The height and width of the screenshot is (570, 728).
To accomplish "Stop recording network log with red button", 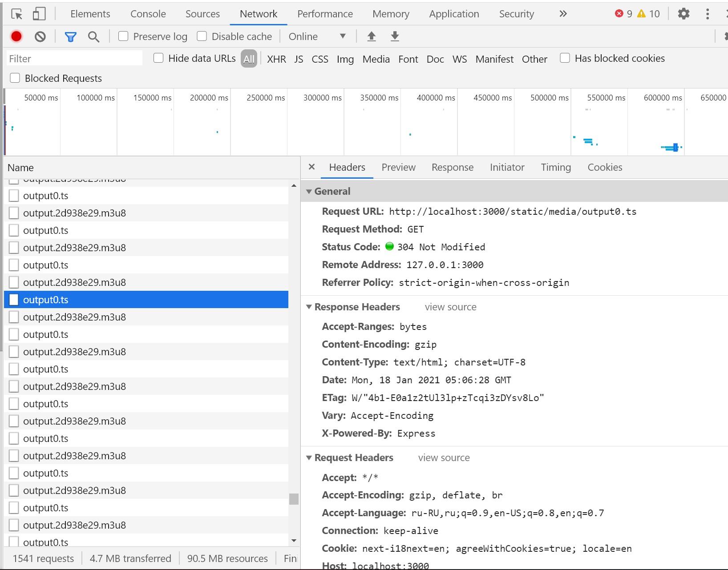I will pos(16,36).
